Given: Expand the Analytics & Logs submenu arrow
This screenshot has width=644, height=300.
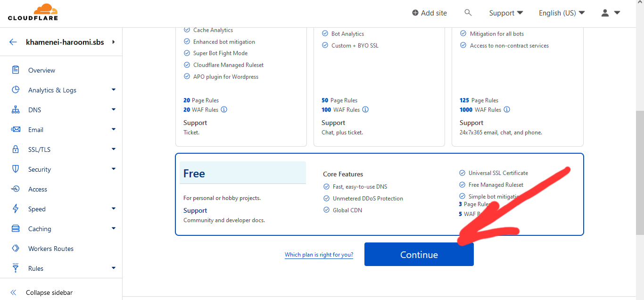Looking at the screenshot, I should point(114,90).
